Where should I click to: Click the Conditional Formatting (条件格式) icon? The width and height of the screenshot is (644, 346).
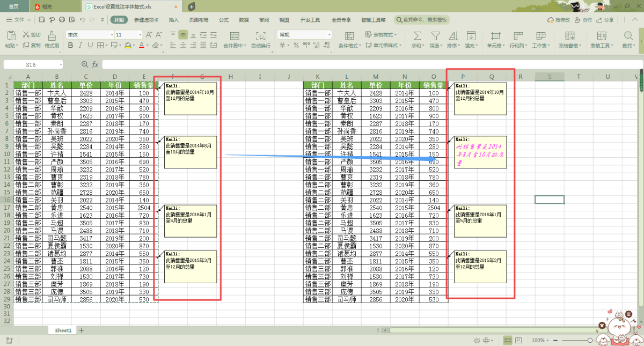(349, 36)
